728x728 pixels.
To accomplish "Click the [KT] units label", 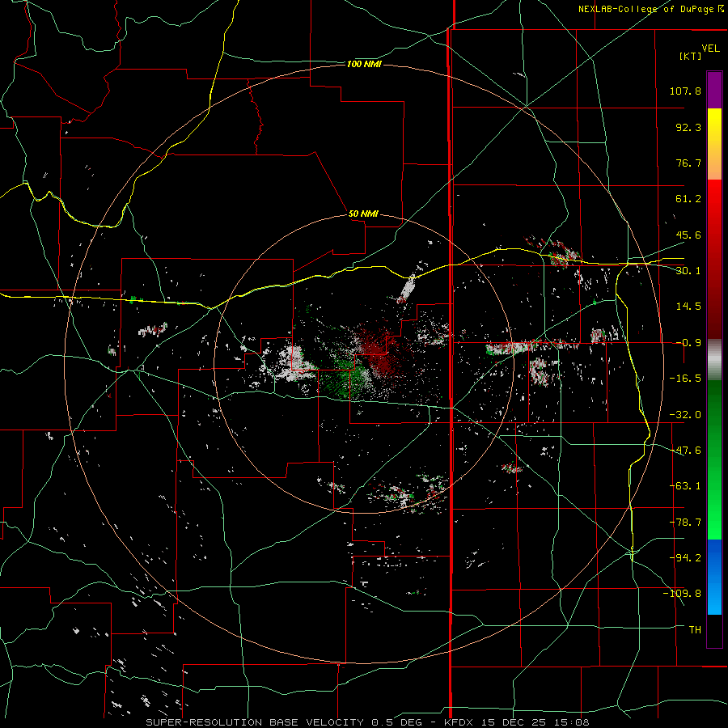I will (690, 56).
